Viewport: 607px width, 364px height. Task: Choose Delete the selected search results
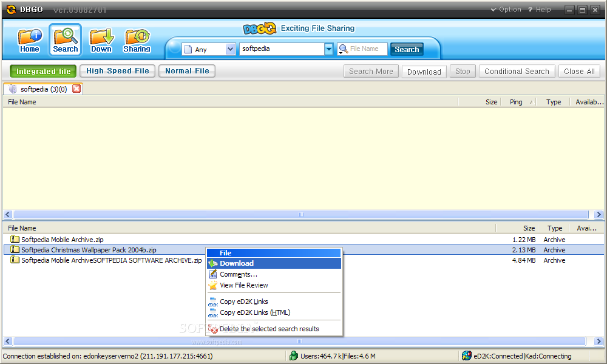click(x=274, y=329)
